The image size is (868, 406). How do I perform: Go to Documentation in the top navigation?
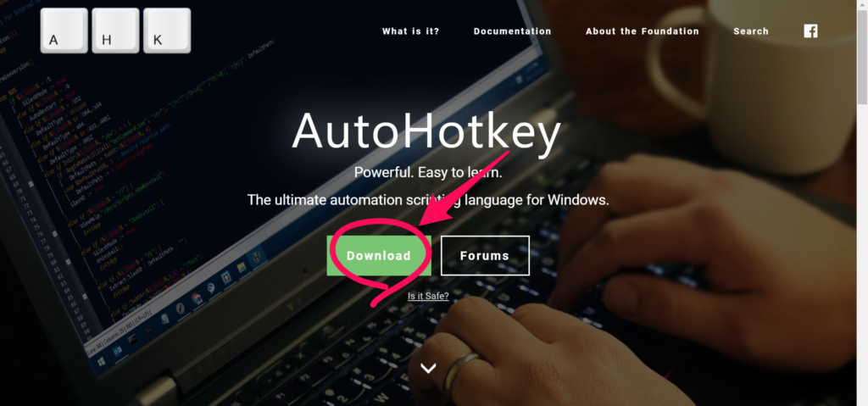click(x=513, y=31)
